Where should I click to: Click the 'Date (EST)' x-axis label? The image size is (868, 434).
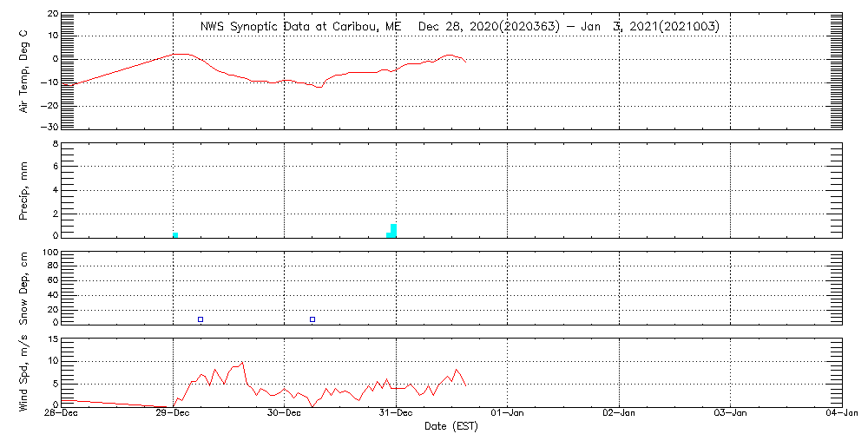point(450,426)
